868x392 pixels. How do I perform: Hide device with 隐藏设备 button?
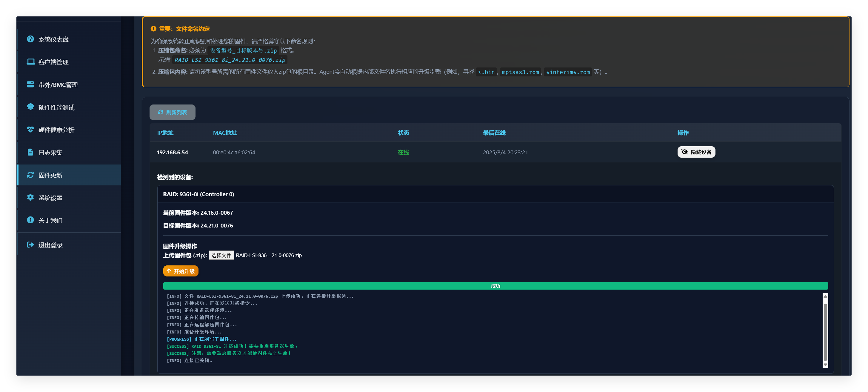[696, 152]
